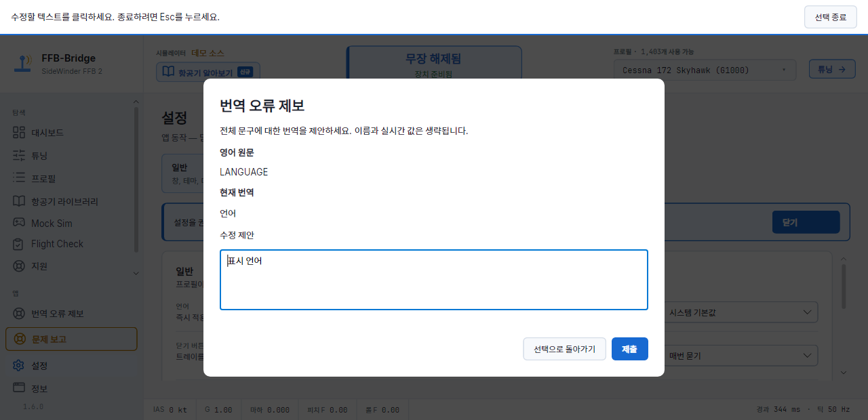Image resolution: width=868 pixels, height=420 pixels.
Task: Expand the 시스템 기본값 language dropdown
Action: (x=741, y=312)
